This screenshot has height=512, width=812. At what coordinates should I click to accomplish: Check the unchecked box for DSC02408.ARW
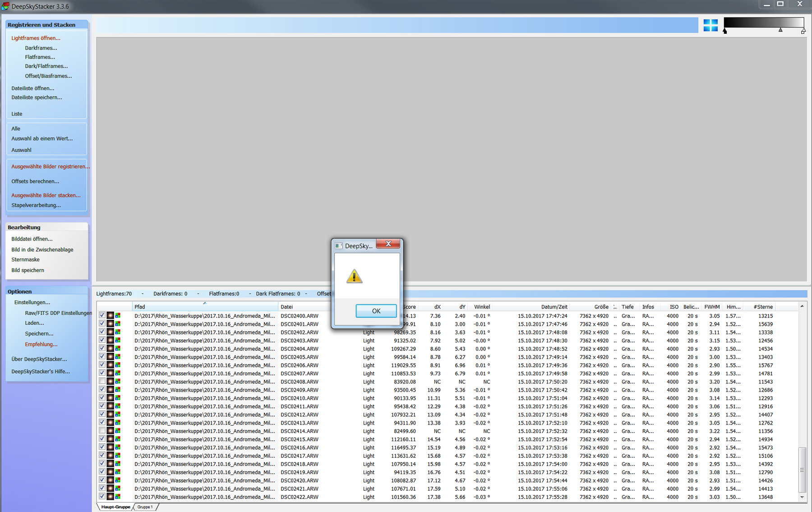(102, 381)
